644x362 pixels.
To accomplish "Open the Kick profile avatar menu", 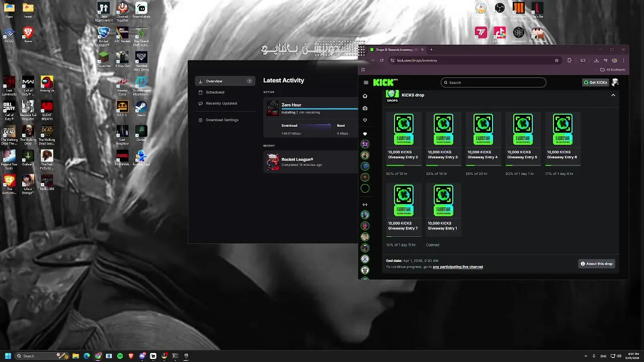I will point(615,82).
